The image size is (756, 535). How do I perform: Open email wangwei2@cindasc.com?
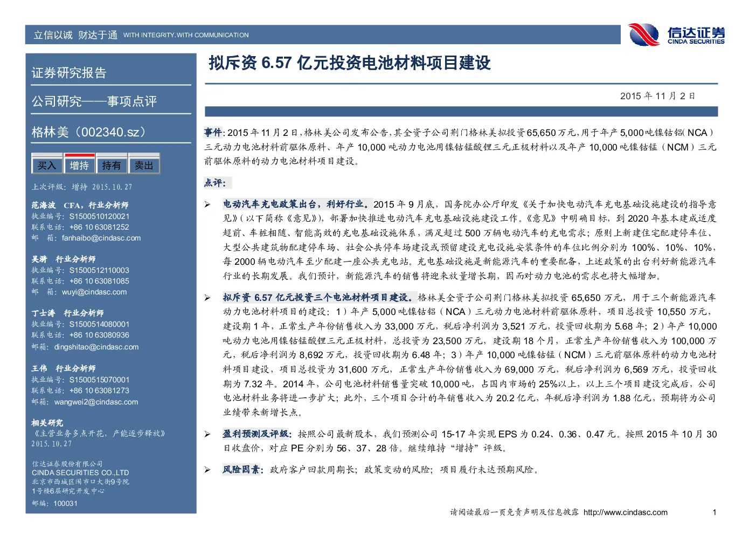tap(96, 402)
